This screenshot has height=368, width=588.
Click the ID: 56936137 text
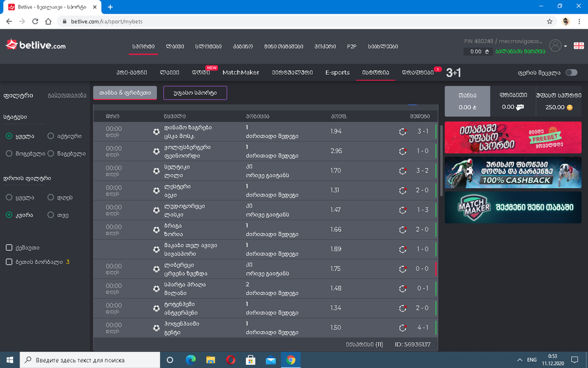click(x=412, y=344)
